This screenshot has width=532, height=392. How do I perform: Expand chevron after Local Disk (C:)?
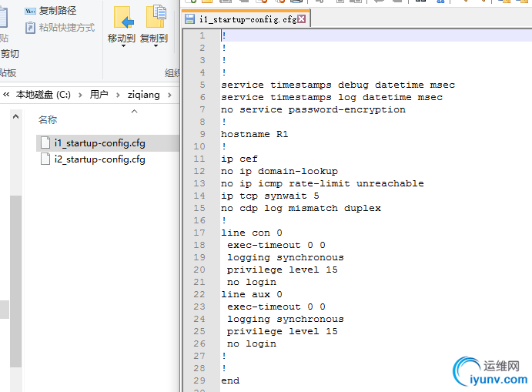tap(80, 95)
